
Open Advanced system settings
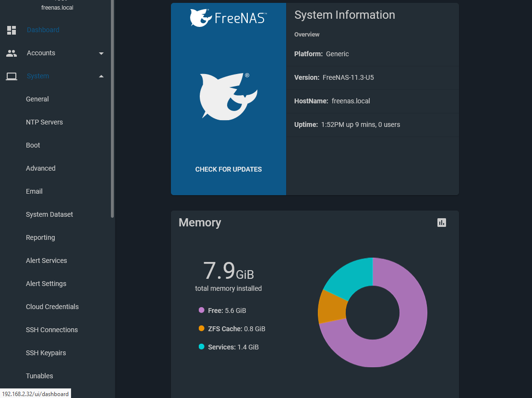pyautogui.click(x=41, y=168)
